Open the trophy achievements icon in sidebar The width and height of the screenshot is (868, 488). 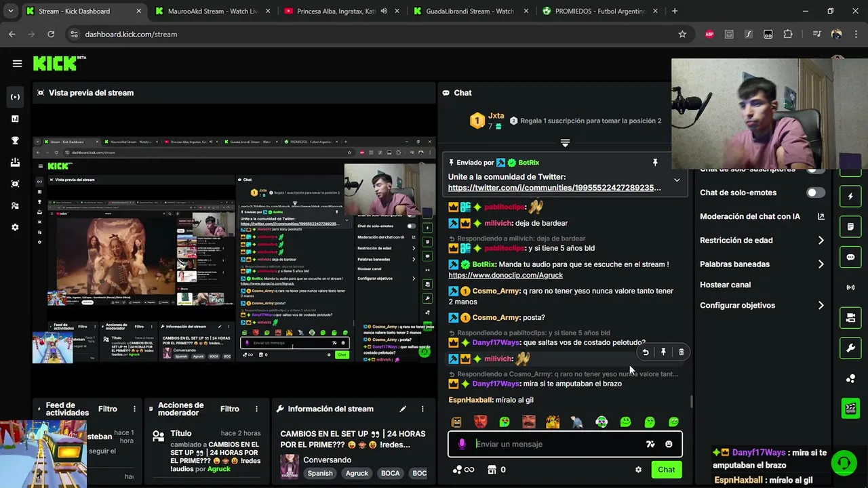[15, 140]
